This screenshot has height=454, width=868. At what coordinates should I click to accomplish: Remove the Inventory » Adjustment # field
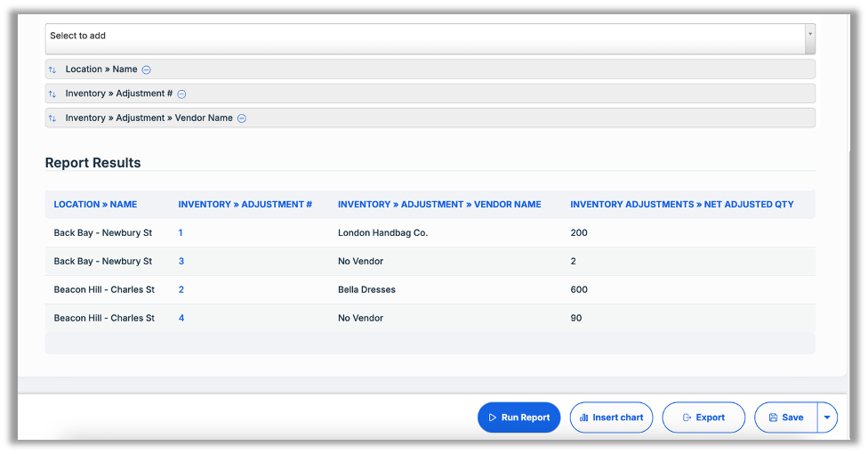coord(181,93)
